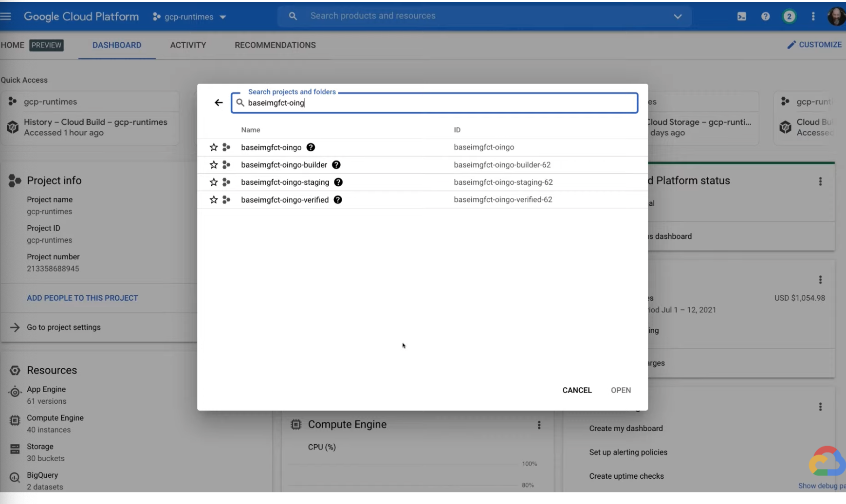Select project ID baseimgfct-oingo-builder-62

502,165
